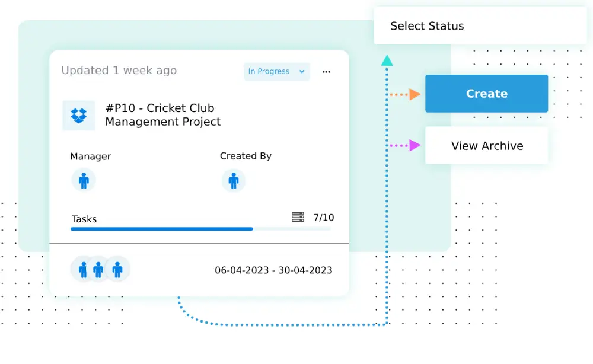Expand the three-dot options menu
This screenshot has height=364, width=593.
(x=326, y=71)
